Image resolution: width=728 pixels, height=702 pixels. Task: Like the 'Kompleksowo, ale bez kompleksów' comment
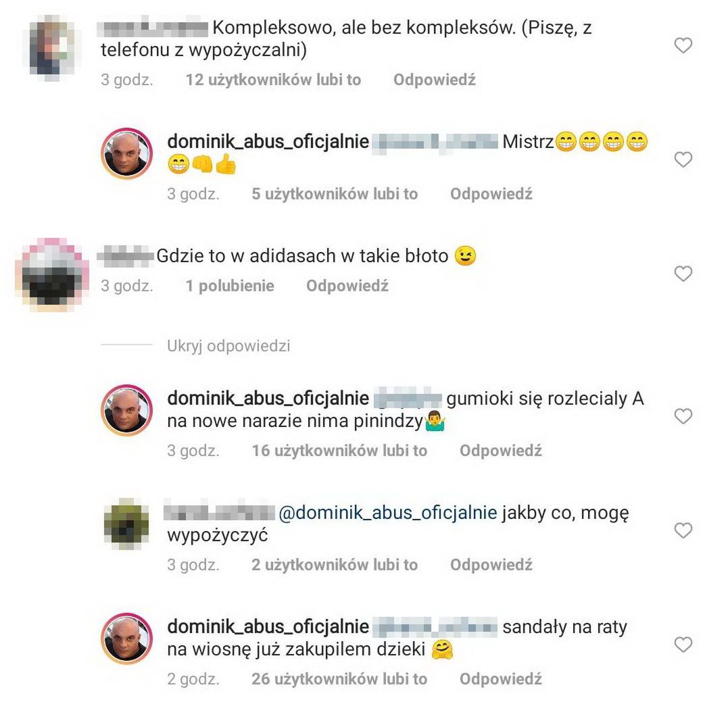pyautogui.click(x=683, y=45)
